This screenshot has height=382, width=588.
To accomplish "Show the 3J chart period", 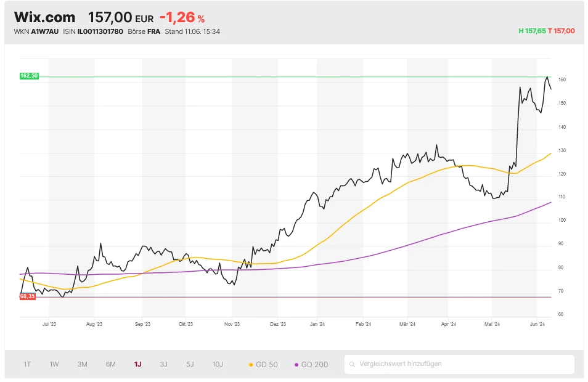I will [164, 364].
